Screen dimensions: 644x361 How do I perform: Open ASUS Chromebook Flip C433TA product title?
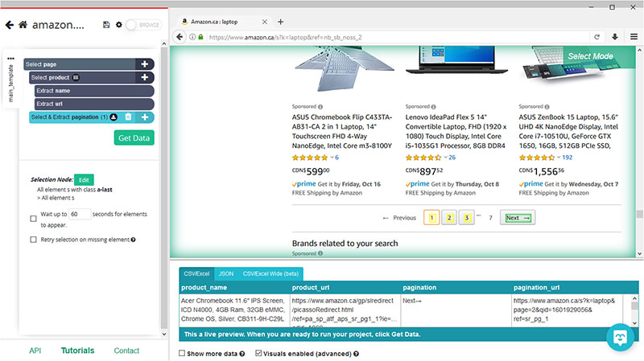coord(342,131)
